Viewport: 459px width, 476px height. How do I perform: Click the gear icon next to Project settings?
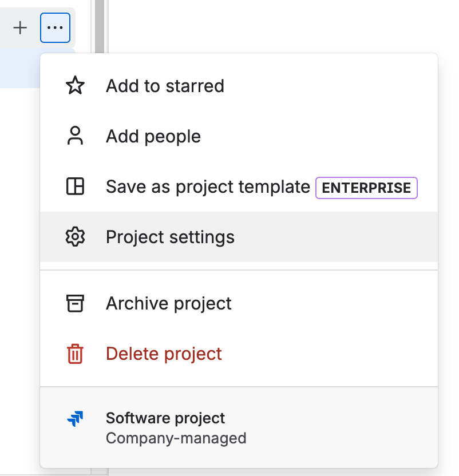[x=75, y=236]
